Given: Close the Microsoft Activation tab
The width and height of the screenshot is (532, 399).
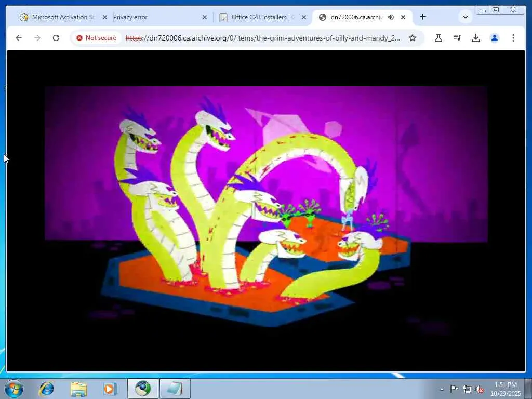Looking at the screenshot, I should tap(104, 17).
